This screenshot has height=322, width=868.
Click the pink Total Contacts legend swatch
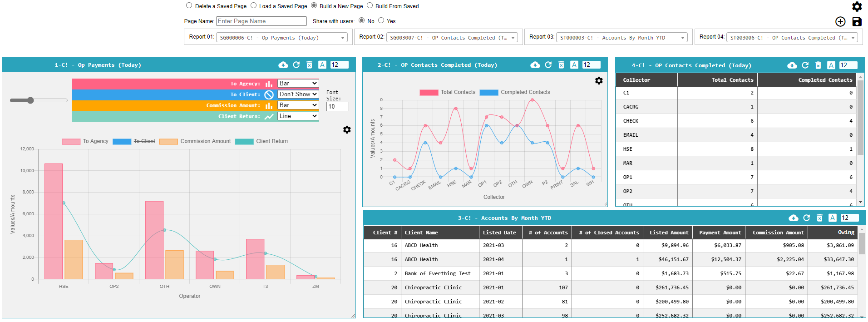[x=429, y=92]
